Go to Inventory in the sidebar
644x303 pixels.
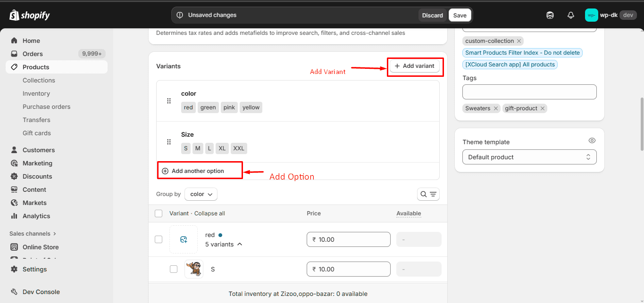click(x=36, y=93)
